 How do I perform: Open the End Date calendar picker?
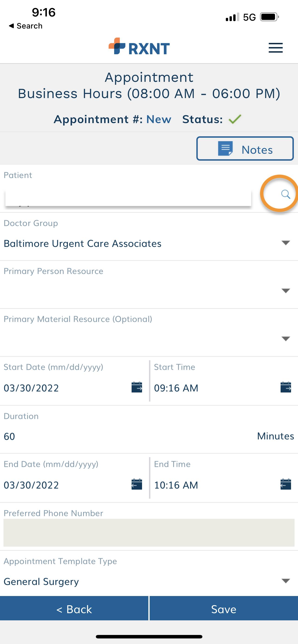[137, 484]
